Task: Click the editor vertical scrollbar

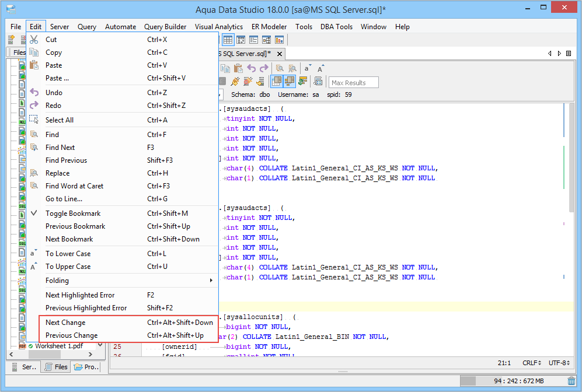Action: (x=571, y=157)
